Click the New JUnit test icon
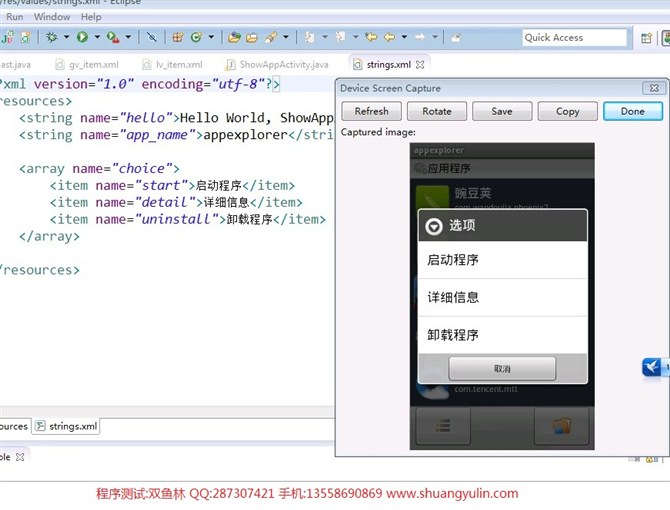Image resolution: width=670 pixels, height=510 pixels. [7, 37]
